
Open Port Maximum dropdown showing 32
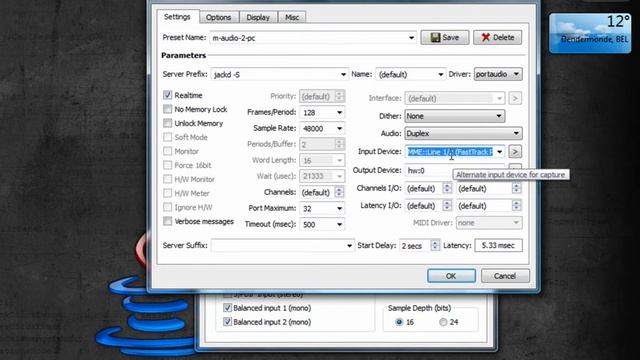[x=322, y=208]
